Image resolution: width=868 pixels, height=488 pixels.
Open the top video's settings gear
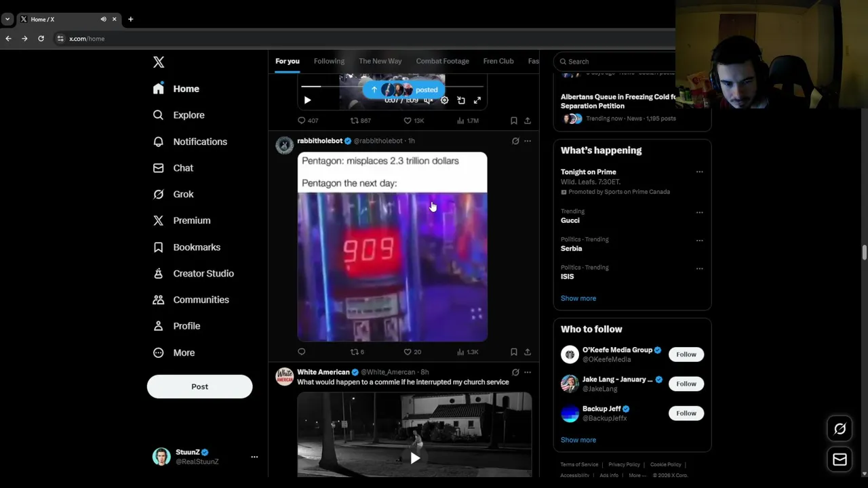(x=444, y=100)
